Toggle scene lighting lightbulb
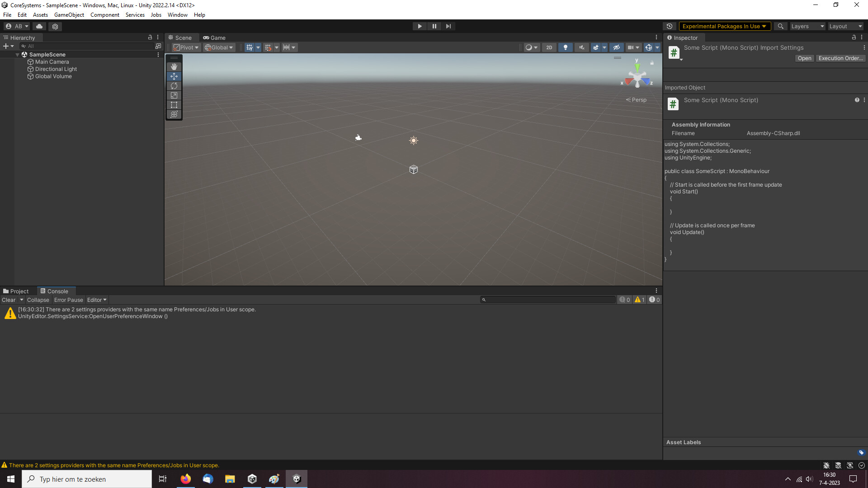Image resolution: width=868 pixels, height=488 pixels. pos(566,47)
